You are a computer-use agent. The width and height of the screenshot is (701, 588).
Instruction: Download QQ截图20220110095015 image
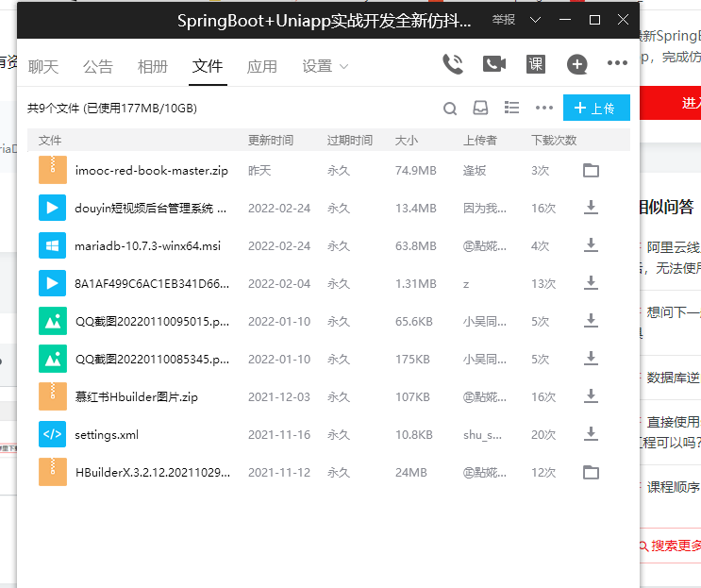[591, 321]
